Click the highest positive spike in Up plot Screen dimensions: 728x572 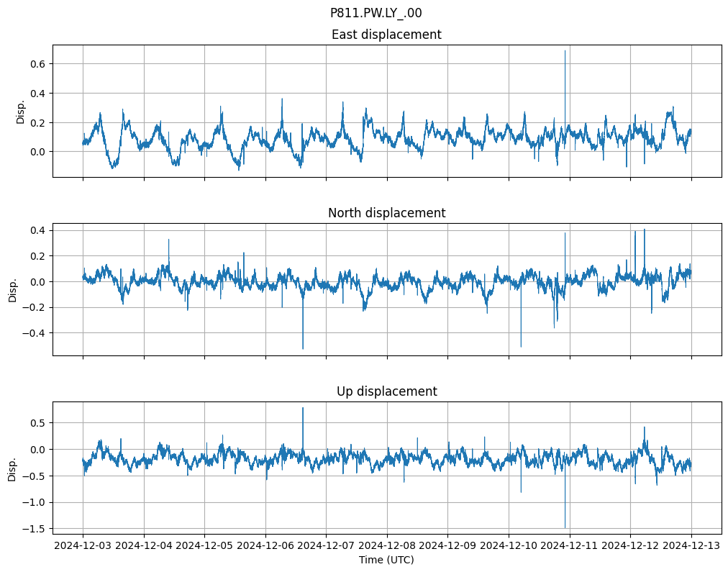pyautogui.click(x=303, y=408)
